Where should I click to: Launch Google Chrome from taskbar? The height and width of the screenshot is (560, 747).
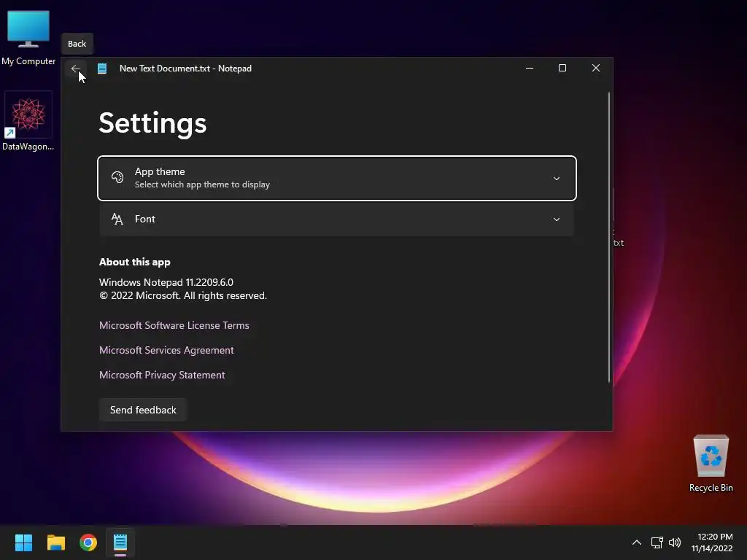point(88,542)
